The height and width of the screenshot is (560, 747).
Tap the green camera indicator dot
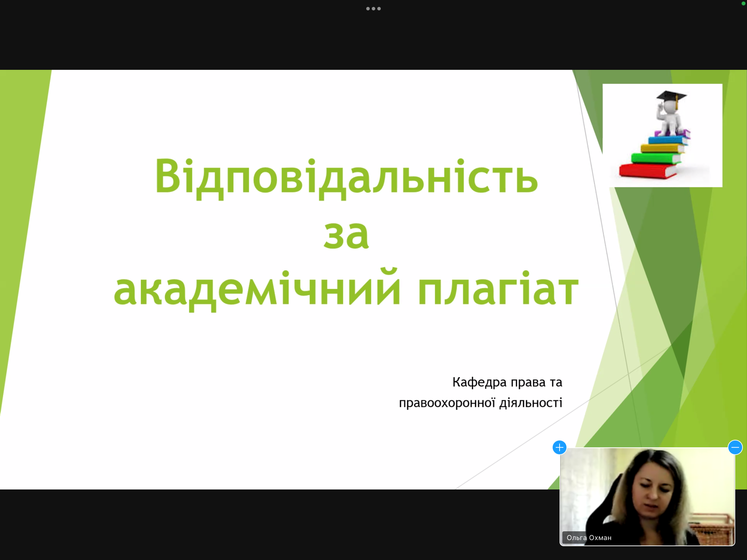point(743,3)
